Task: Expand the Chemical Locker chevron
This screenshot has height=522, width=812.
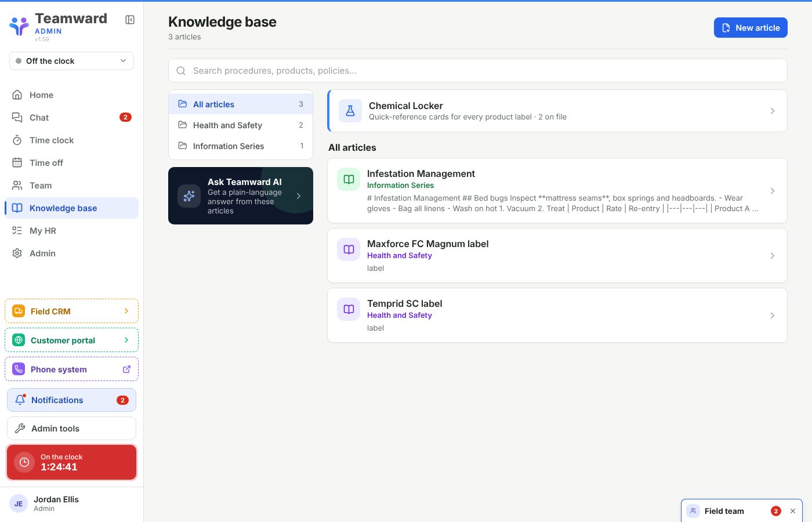Action: click(x=772, y=111)
